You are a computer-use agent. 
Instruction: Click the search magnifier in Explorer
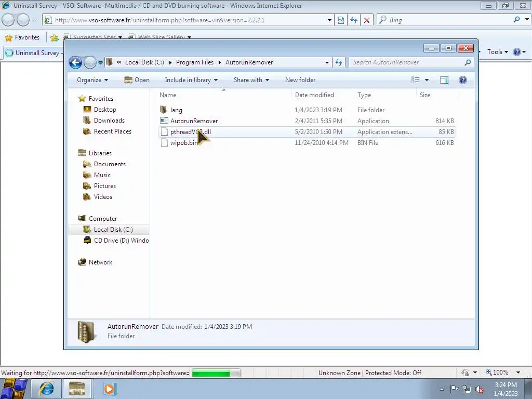[x=468, y=62]
